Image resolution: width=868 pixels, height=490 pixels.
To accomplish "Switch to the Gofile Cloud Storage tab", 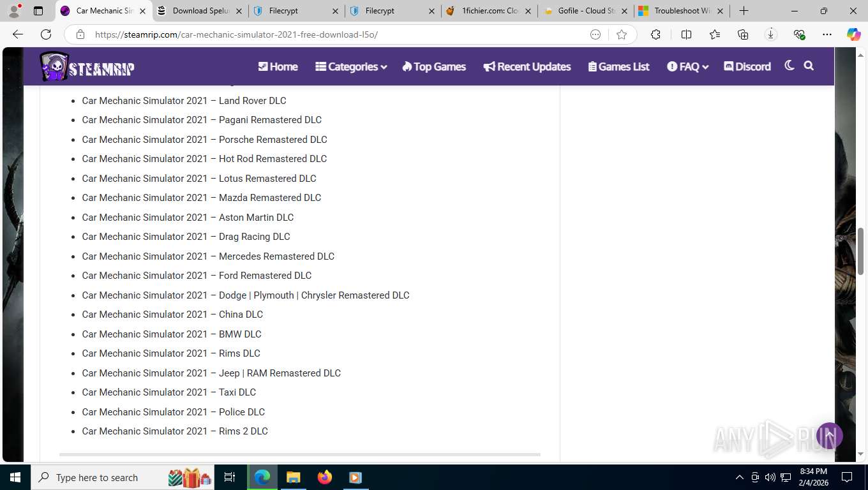I will click(x=586, y=11).
